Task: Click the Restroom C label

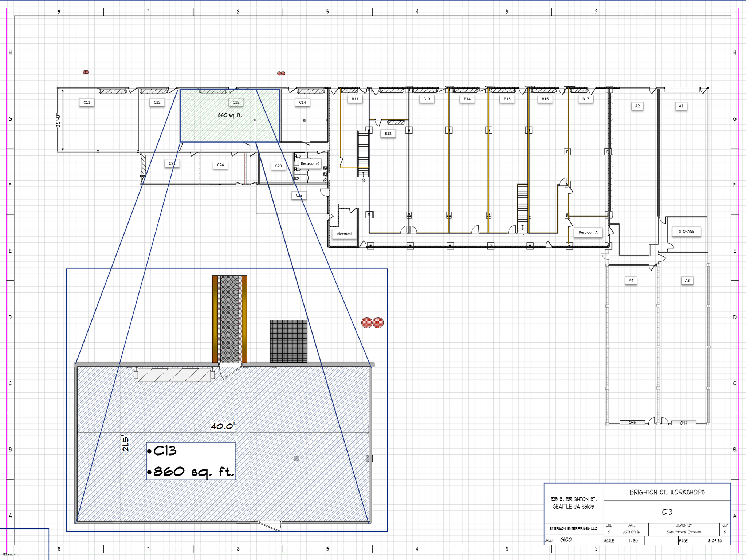Action: (x=310, y=163)
